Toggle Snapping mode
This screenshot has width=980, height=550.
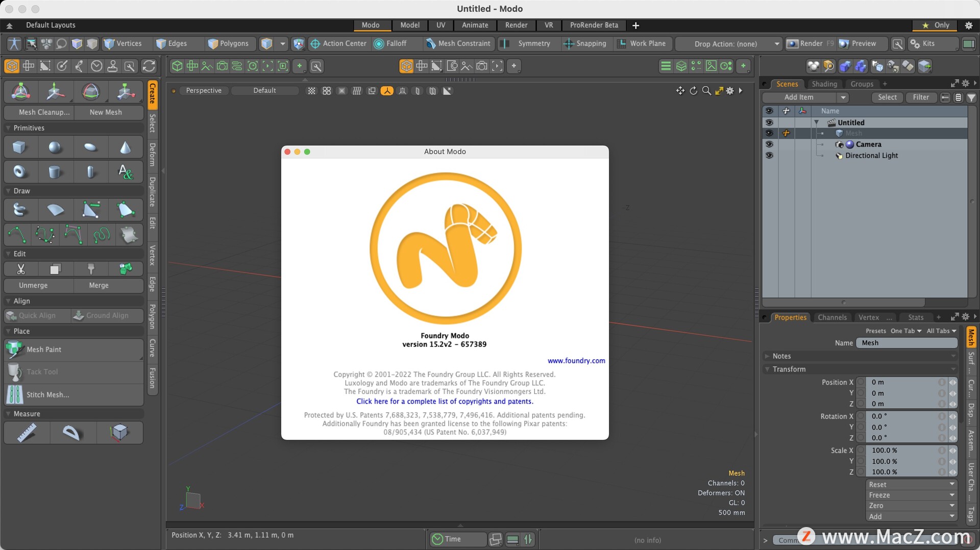[585, 43]
